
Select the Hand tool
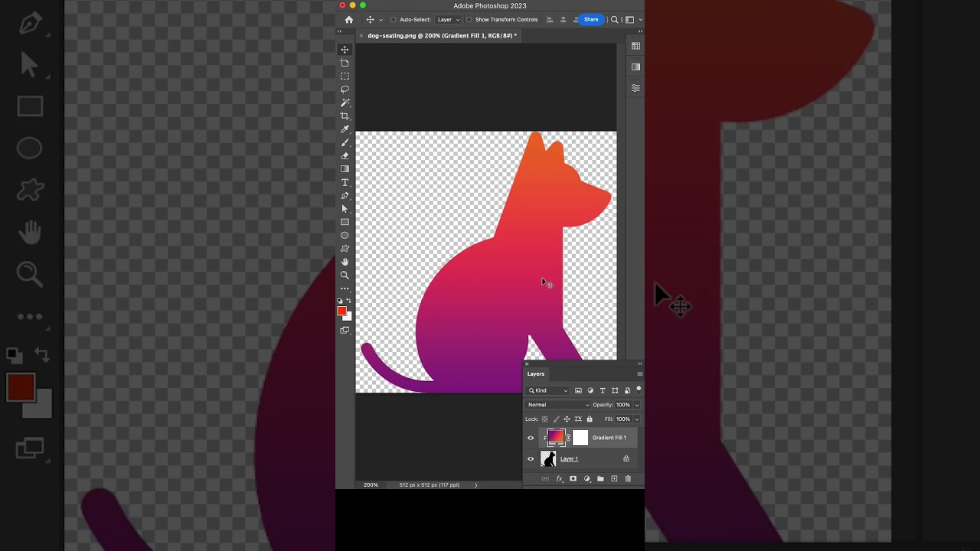[345, 262]
